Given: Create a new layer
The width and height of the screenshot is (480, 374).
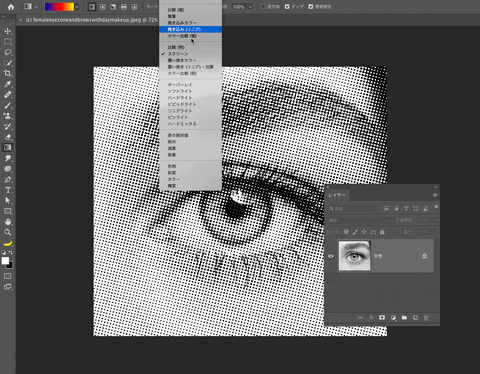Looking at the screenshot, I should click(415, 318).
